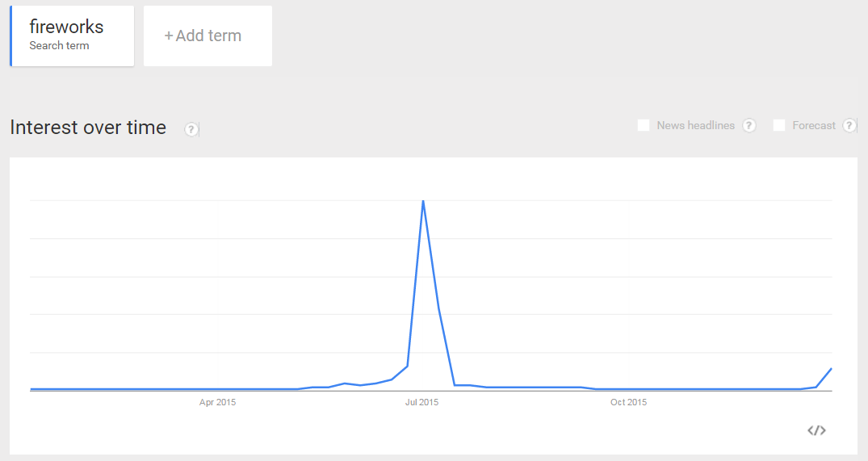Enable the News headlines checkbox
Viewport: 868px width, 461px height.
(x=644, y=125)
